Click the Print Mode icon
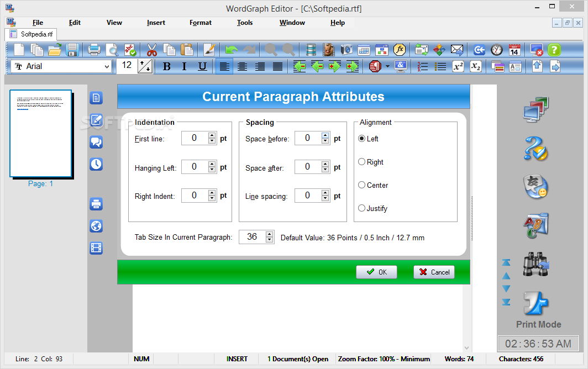 (x=537, y=303)
